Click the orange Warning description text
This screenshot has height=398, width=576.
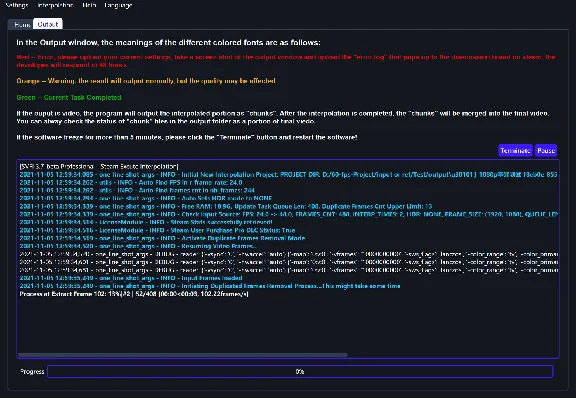[x=146, y=81]
